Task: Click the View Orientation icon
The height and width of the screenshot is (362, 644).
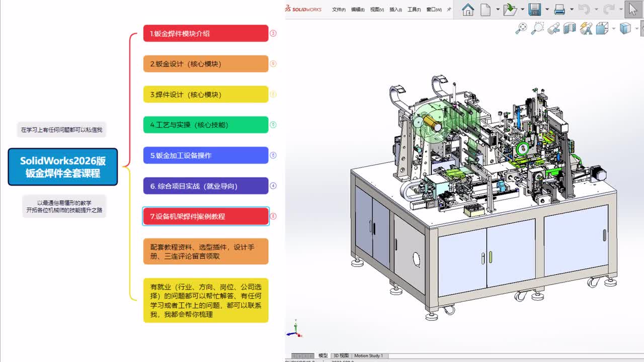Action: pyautogui.click(x=602, y=28)
